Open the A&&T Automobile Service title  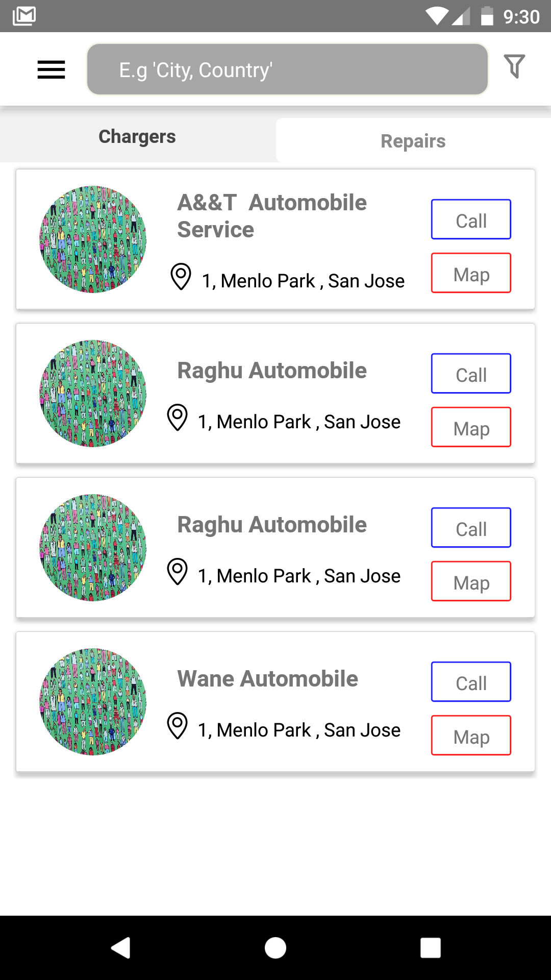271,216
